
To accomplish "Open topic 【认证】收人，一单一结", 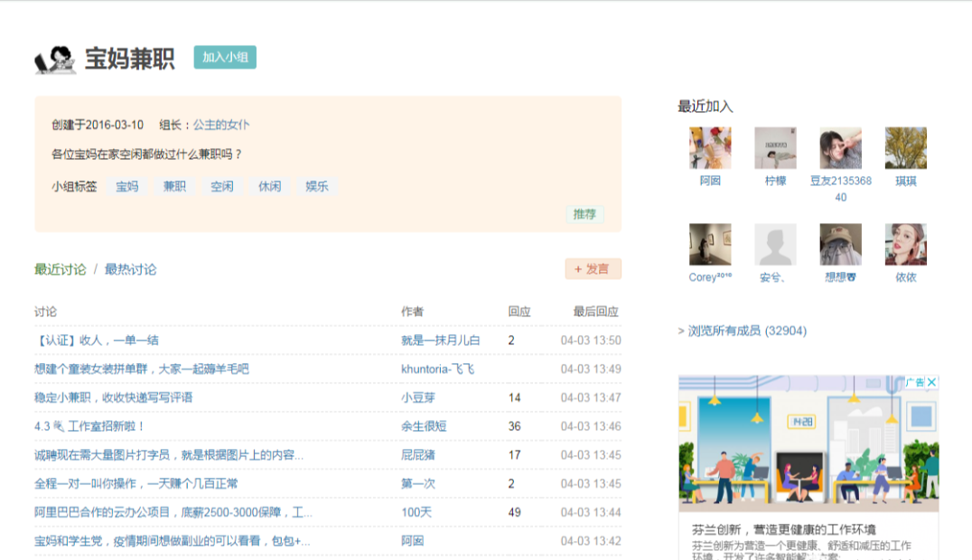I will 97,340.
